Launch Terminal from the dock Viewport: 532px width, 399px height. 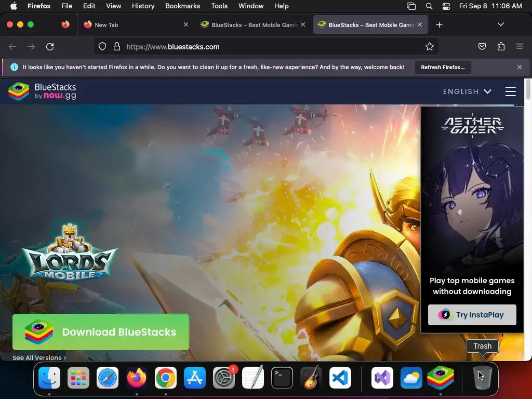pos(282,378)
